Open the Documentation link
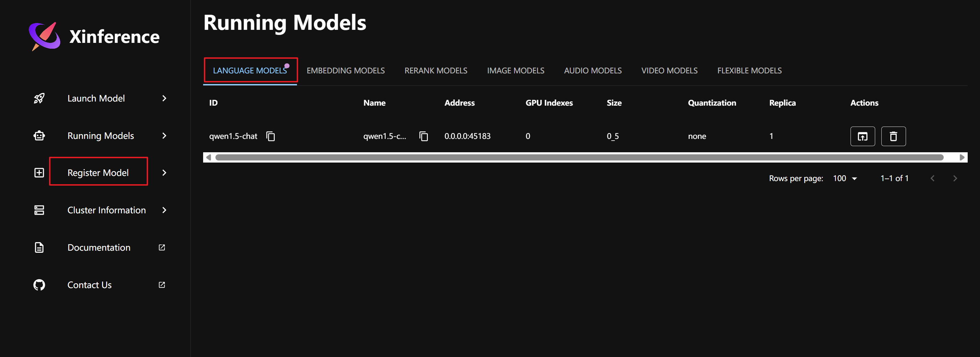This screenshot has width=980, height=357. tap(99, 247)
